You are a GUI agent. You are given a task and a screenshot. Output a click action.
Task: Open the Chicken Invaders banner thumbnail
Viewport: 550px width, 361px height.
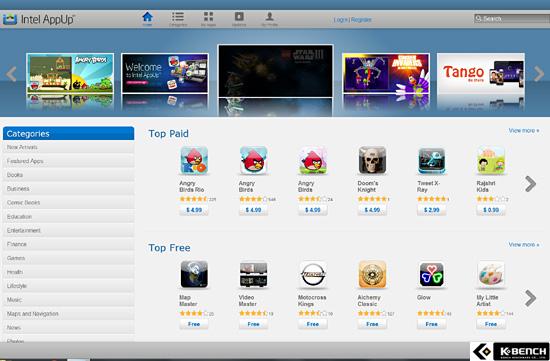[386, 73]
